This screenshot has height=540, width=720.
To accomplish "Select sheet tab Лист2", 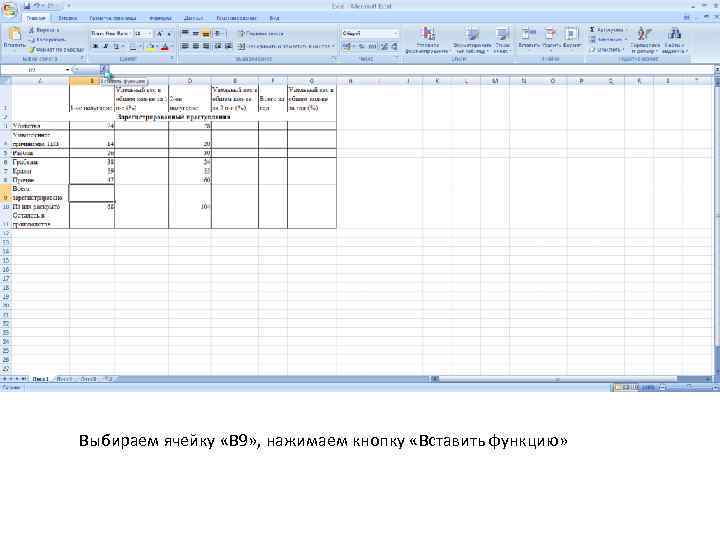I will pos(64,379).
